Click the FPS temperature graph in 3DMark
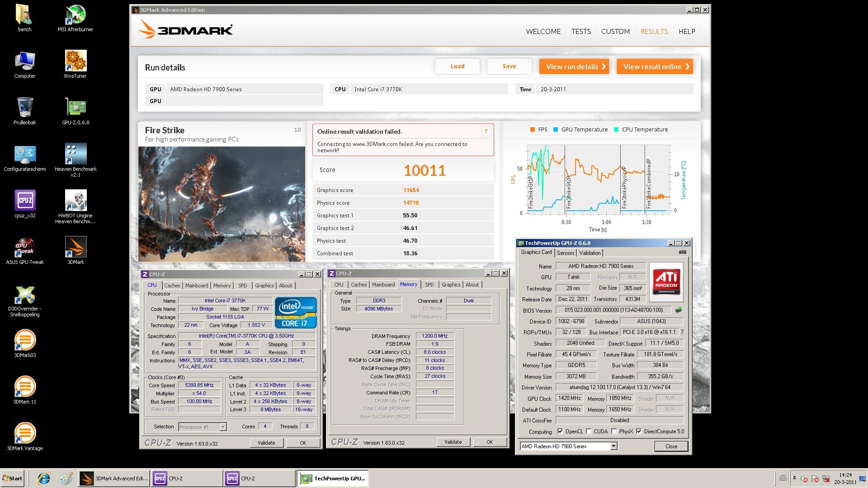 click(599, 180)
